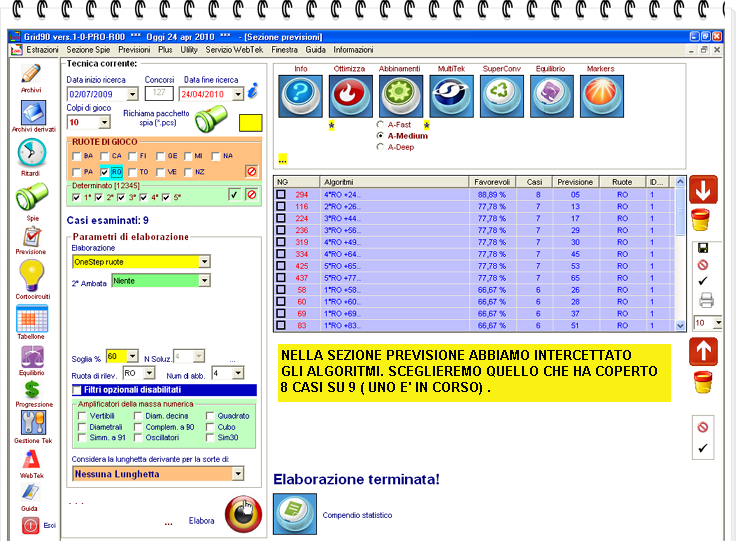Open the Sezione Spie menu
Screen dimensions: 736x541
(88, 50)
